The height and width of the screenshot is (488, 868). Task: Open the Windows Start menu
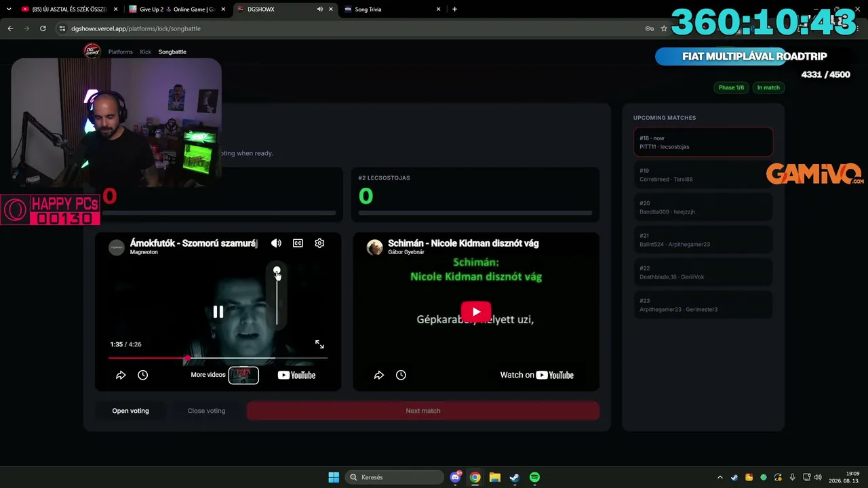[x=334, y=477]
